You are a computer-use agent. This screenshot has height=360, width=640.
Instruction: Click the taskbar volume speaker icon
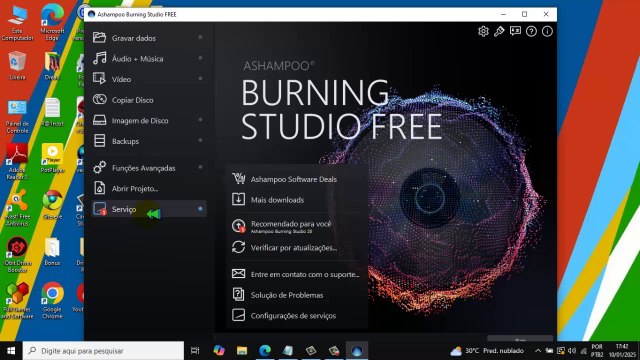point(572,351)
